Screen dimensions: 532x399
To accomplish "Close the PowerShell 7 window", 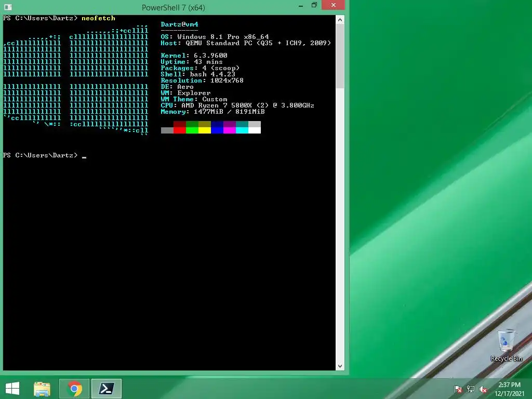I will point(333,5).
